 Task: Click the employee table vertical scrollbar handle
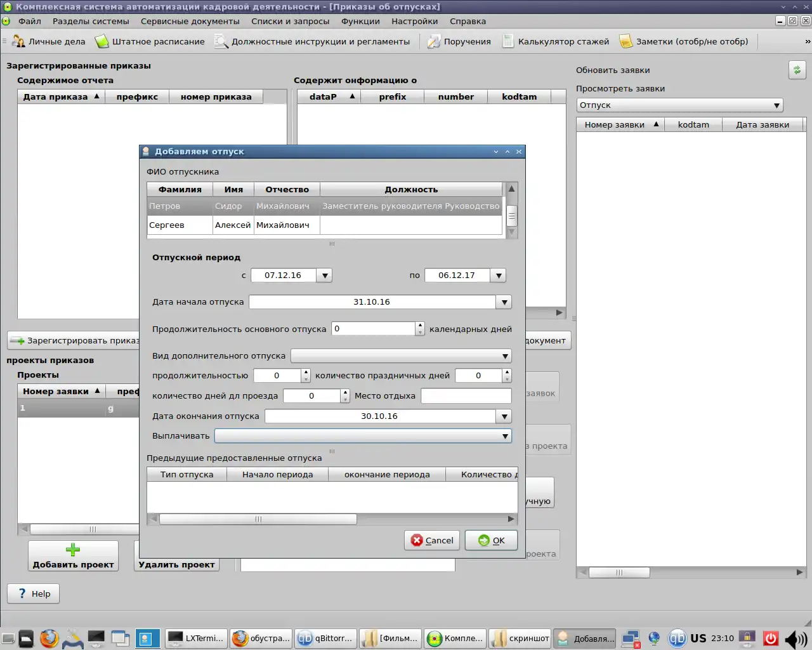pos(511,216)
